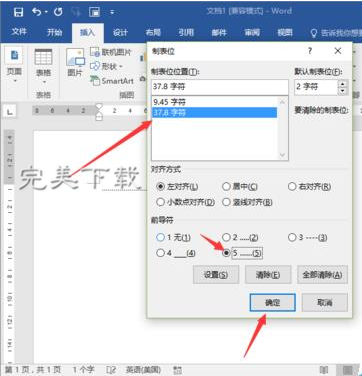Screen dimensions: 362x376
Task: Select the 左对齐 alignment radio button
Action: tap(160, 187)
